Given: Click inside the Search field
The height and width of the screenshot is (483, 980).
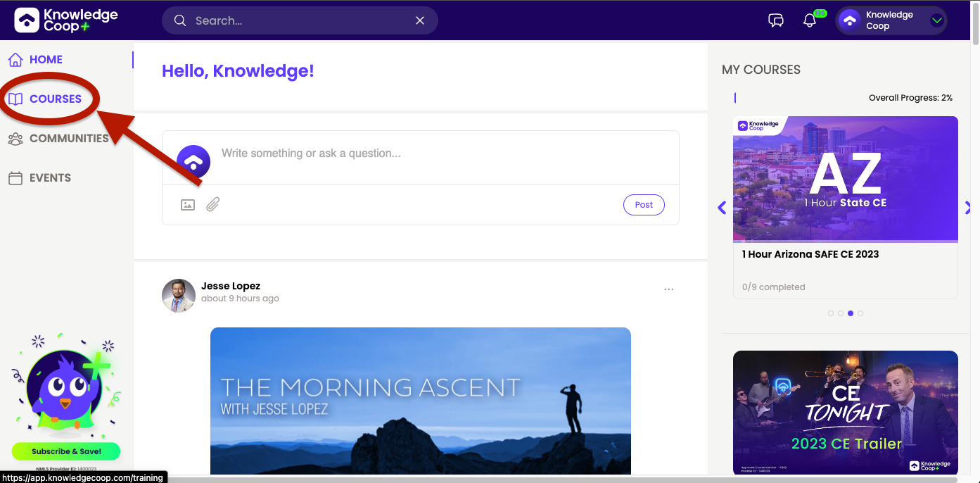Looking at the screenshot, I should tap(295, 20).
